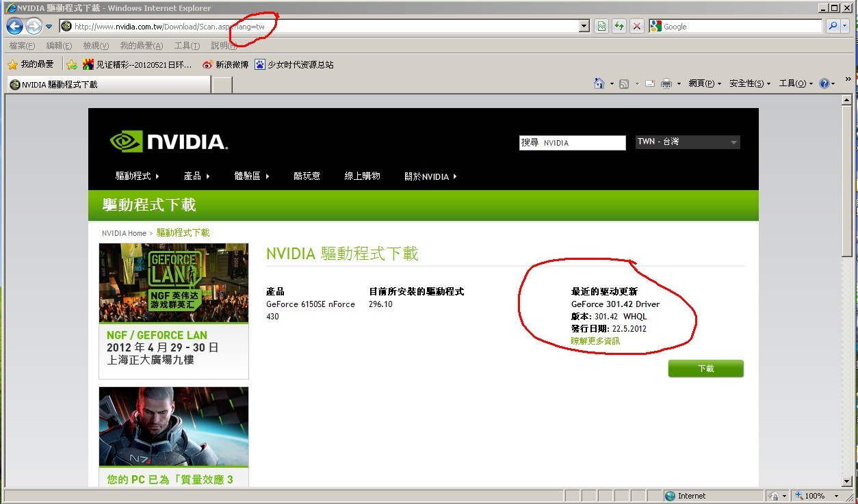
Task: Click the Forward arrow navigation button
Action: click(x=34, y=27)
